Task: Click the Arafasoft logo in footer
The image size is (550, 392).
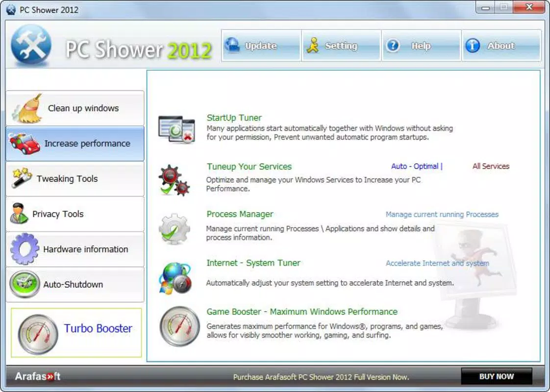Action: pyautogui.click(x=38, y=377)
